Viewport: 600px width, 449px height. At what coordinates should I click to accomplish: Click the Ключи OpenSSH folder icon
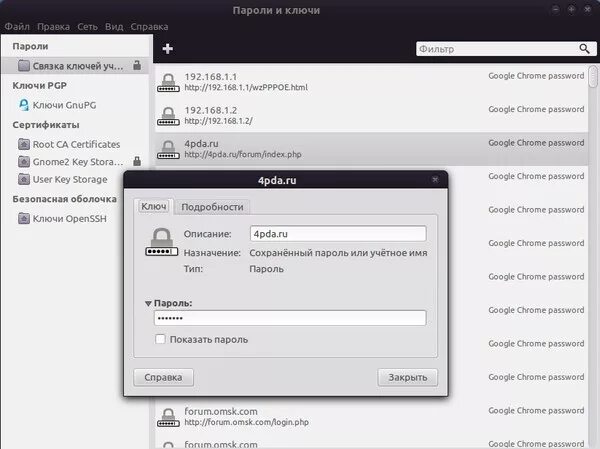click(24, 218)
